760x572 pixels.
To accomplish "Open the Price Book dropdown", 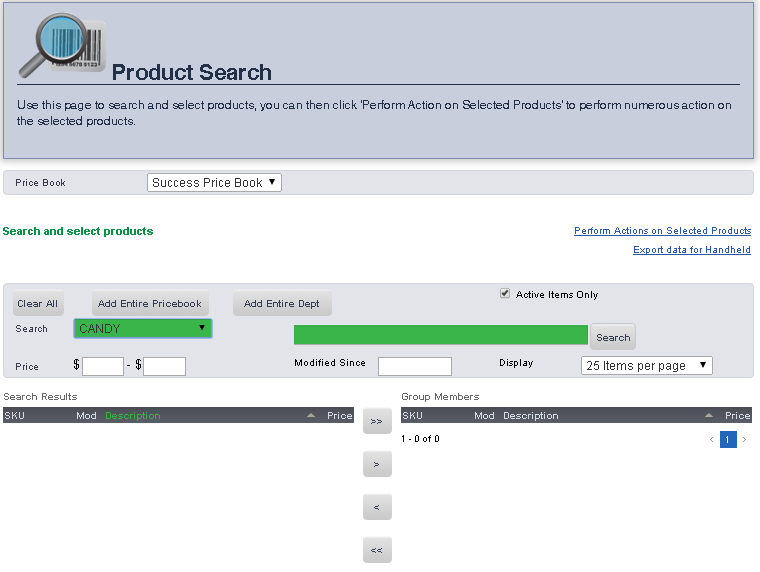I will pos(215,182).
